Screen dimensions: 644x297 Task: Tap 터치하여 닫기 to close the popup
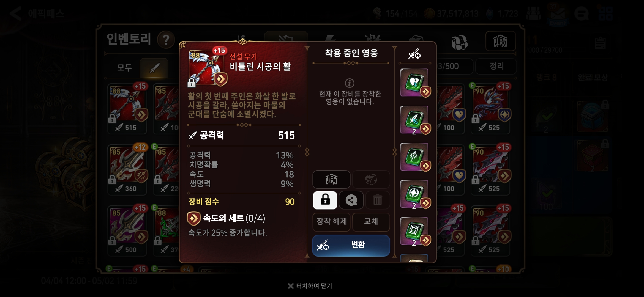[310, 286]
